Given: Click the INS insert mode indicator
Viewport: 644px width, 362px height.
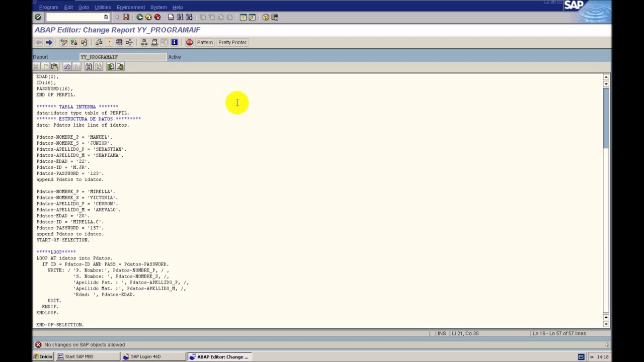Looking at the screenshot, I should (442, 333).
